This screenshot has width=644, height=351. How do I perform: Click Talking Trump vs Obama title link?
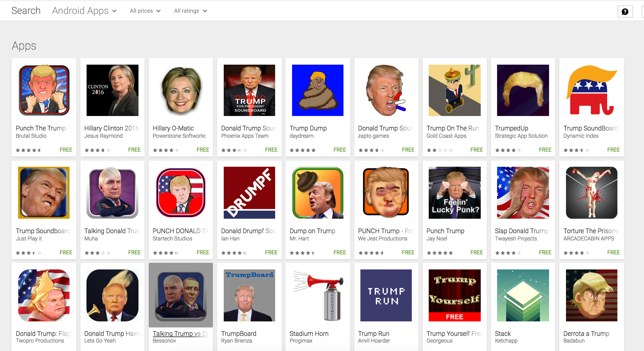pos(181,333)
